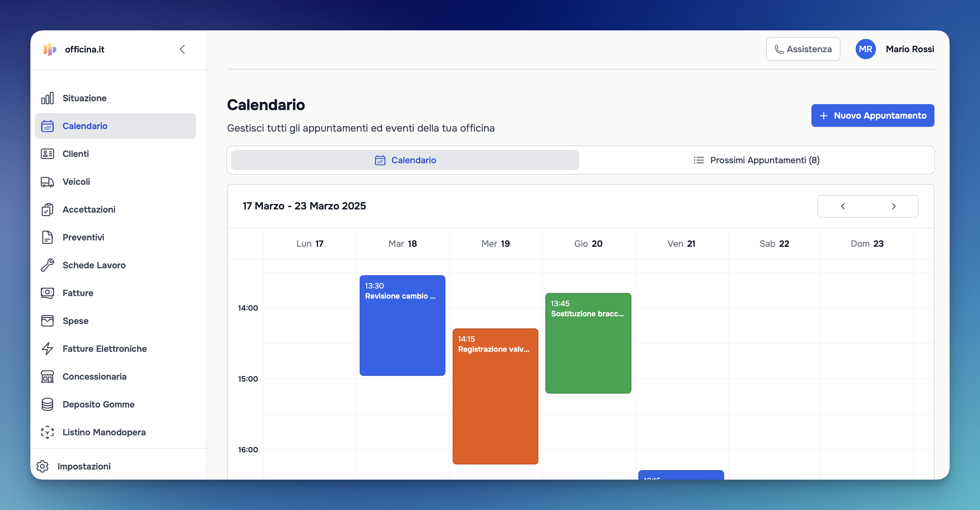Click the blue 13:30 Revisione cambio event
The height and width of the screenshot is (510, 980).
tap(402, 326)
